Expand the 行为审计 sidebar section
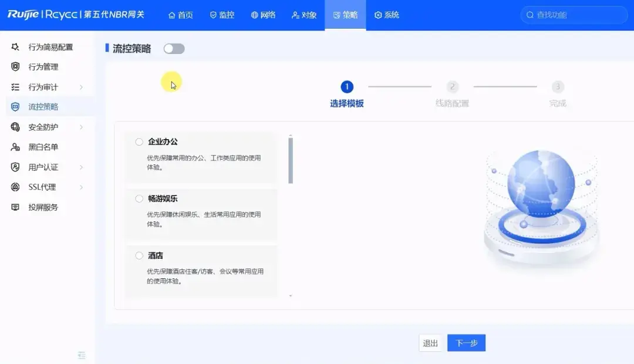The image size is (634, 364). point(41,86)
